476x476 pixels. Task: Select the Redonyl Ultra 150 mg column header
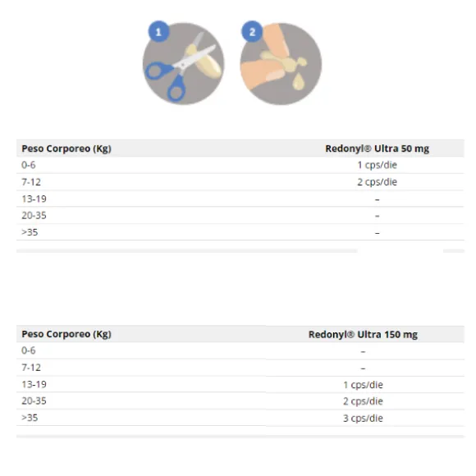click(x=363, y=334)
